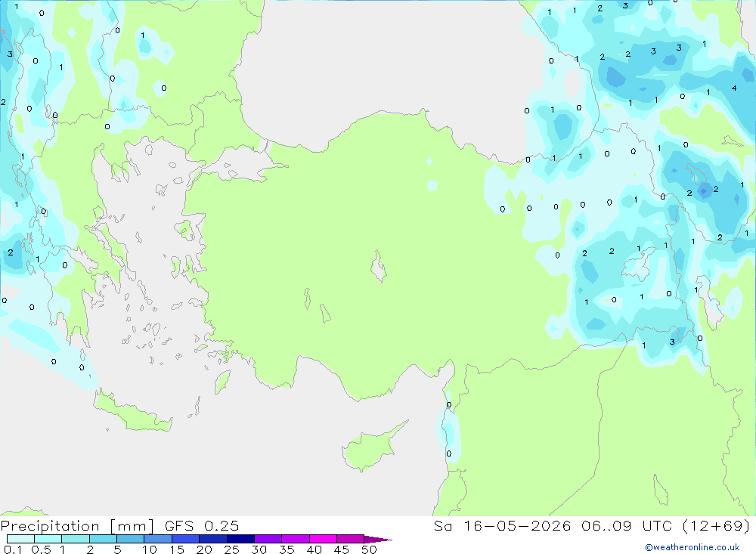The image size is (756, 554).
Task: Click the '0.5' legend scale label
Action: click(x=41, y=549)
